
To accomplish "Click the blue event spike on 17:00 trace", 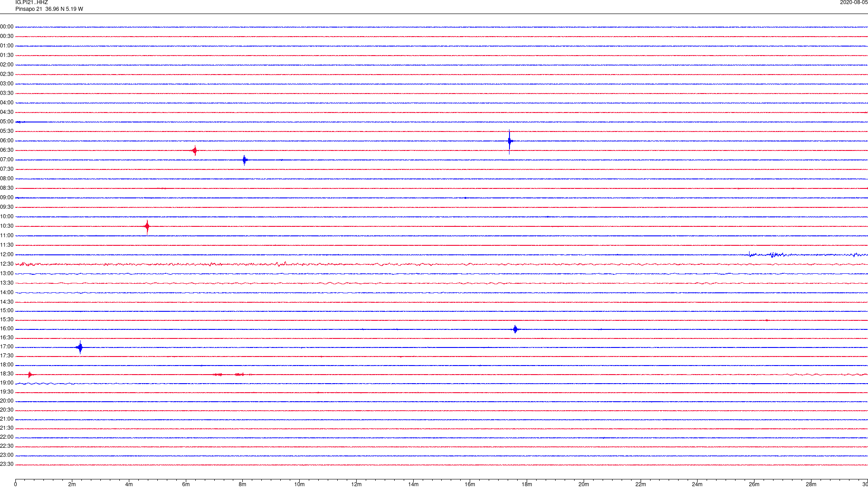I will point(80,347).
